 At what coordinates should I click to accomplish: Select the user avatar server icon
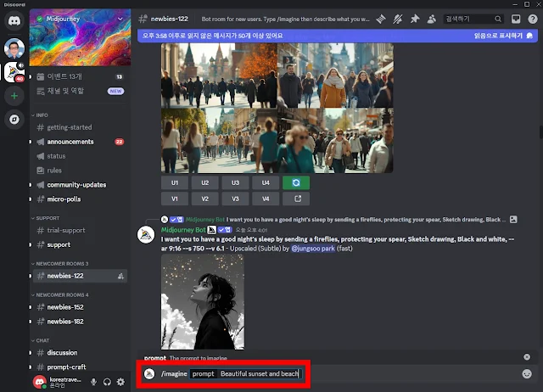coord(14,48)
